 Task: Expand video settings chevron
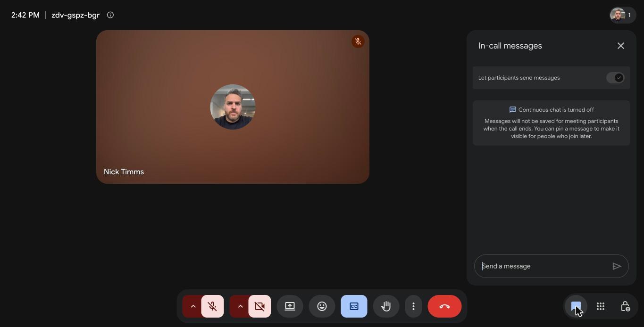[240, 306]
